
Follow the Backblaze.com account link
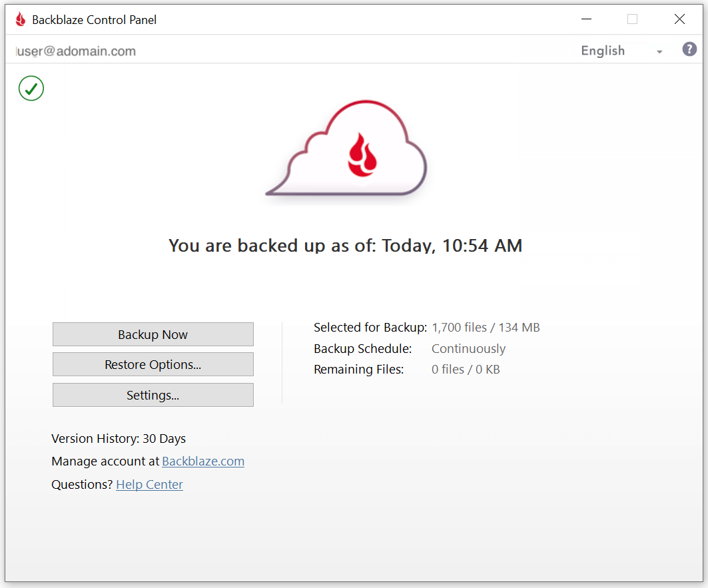(x=203, y=461)
